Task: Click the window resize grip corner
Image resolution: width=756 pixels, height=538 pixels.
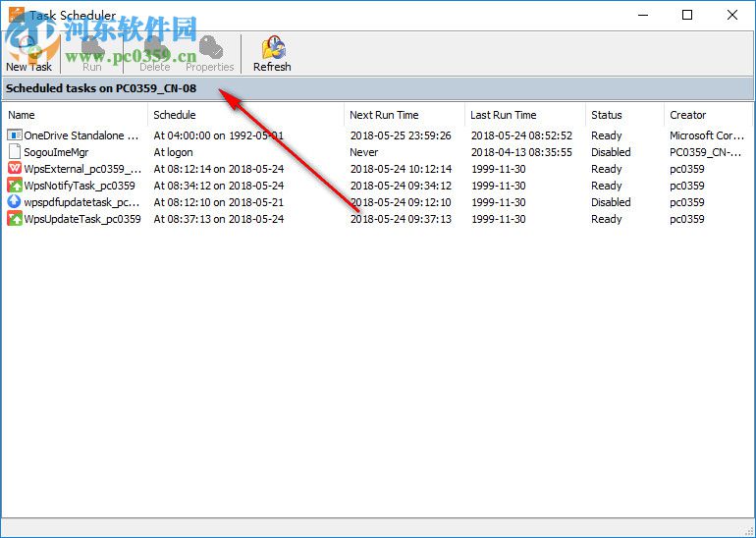Action: click(x=748, y=529)
